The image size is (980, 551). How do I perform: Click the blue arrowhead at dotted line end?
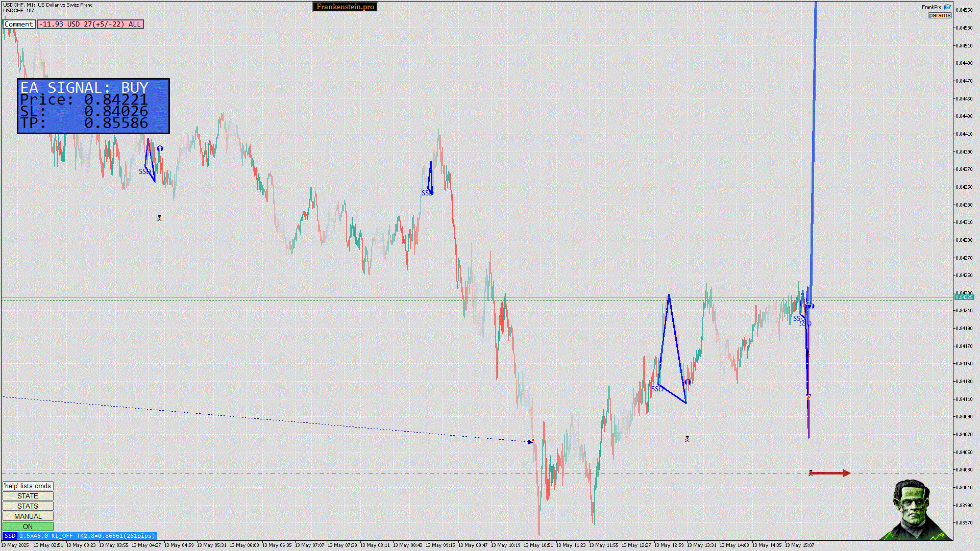click(x=530, y=442)
